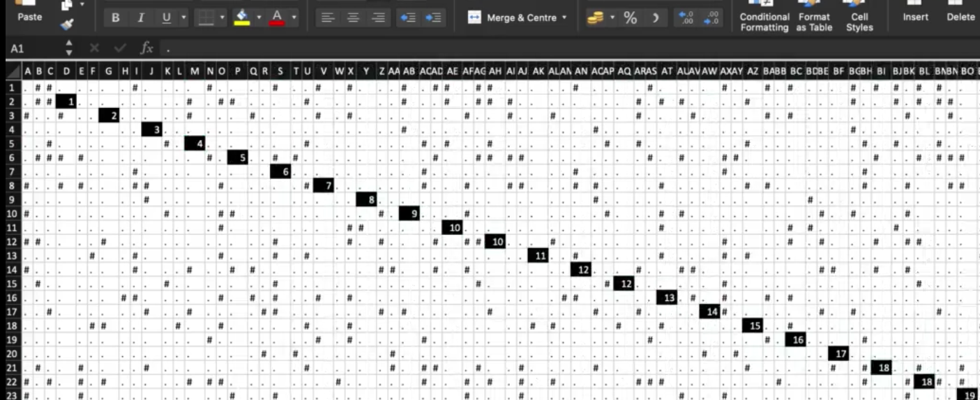Select column AH header
The width and height of the screenshot is (980, 400).
pos(495,71)
